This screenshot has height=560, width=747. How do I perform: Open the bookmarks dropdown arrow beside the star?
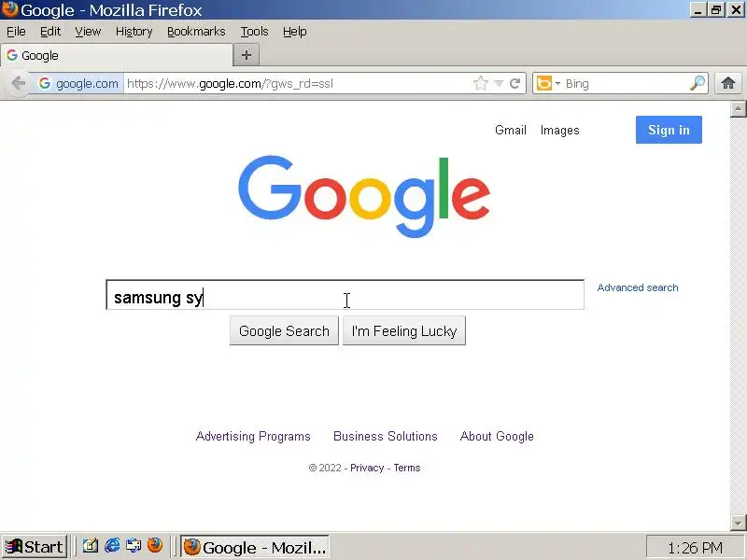(499, 84)
